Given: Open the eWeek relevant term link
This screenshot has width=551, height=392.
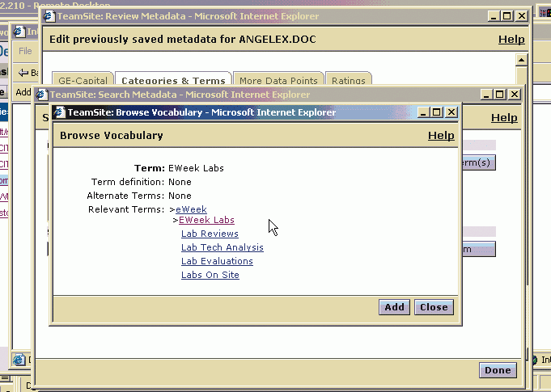Looking at the screenshot, I should click(191, 209).
